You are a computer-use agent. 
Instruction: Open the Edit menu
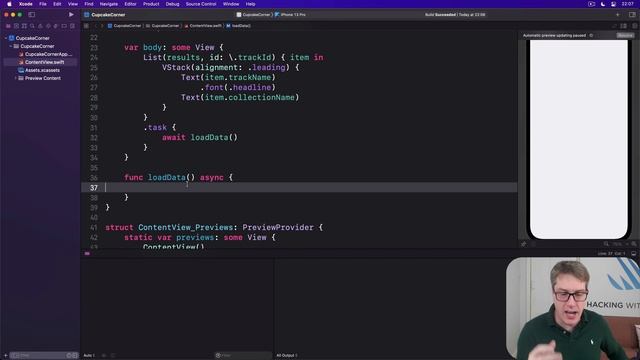[57, 4]
